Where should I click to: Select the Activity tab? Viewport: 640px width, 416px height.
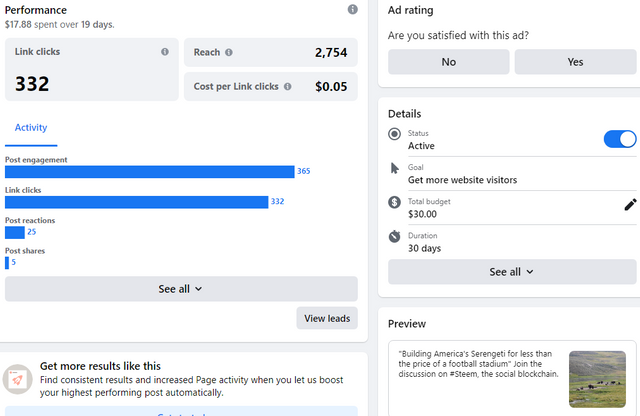31,128
